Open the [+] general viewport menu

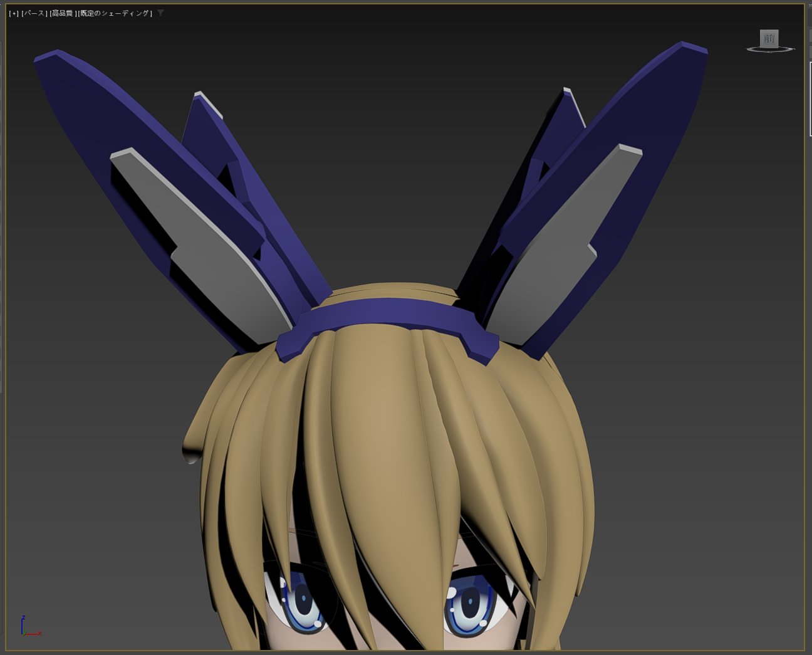tap(14, 13)
